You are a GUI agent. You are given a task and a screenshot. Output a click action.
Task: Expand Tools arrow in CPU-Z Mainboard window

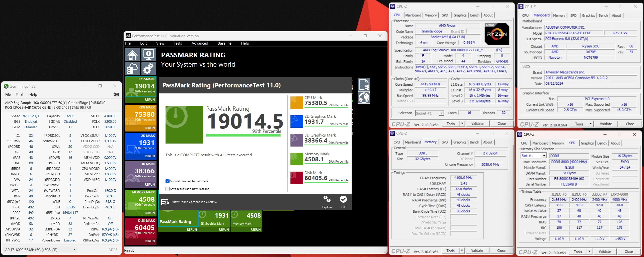(591, 124)
